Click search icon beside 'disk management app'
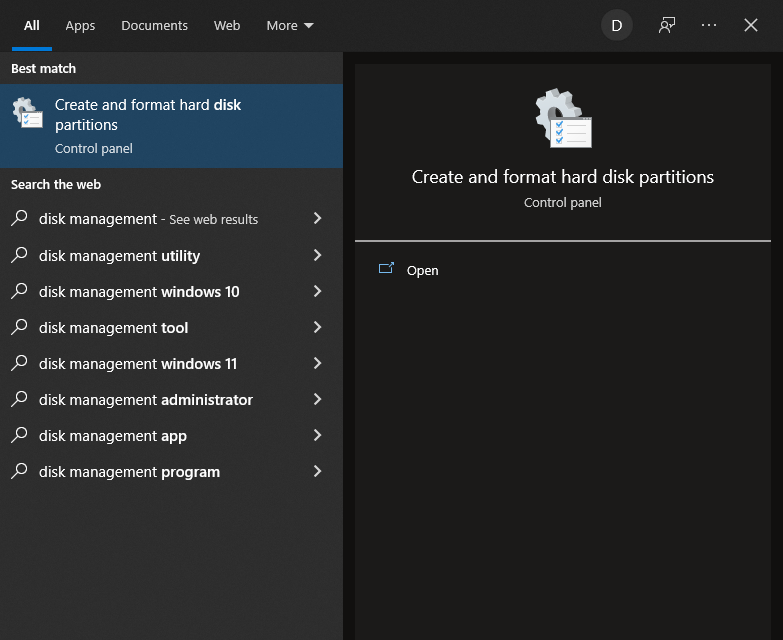Image resolution: width=783 pixels, height=640 pixels. (x=19, y=435)
